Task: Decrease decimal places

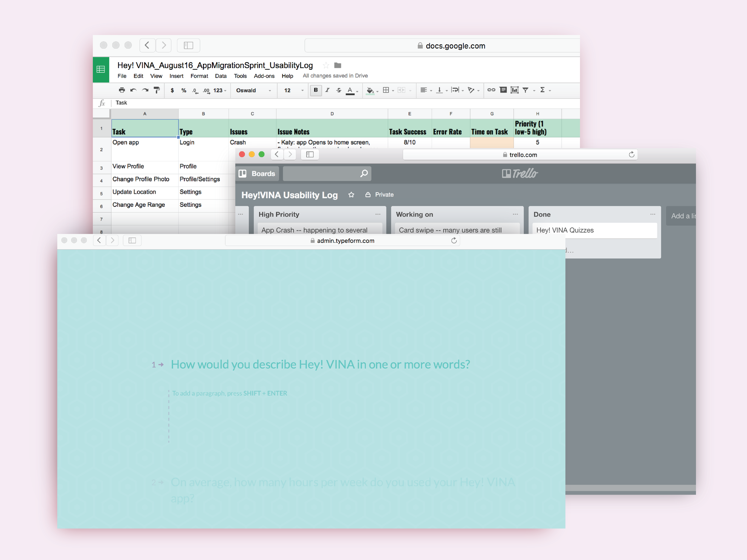Action: (195, 90)
